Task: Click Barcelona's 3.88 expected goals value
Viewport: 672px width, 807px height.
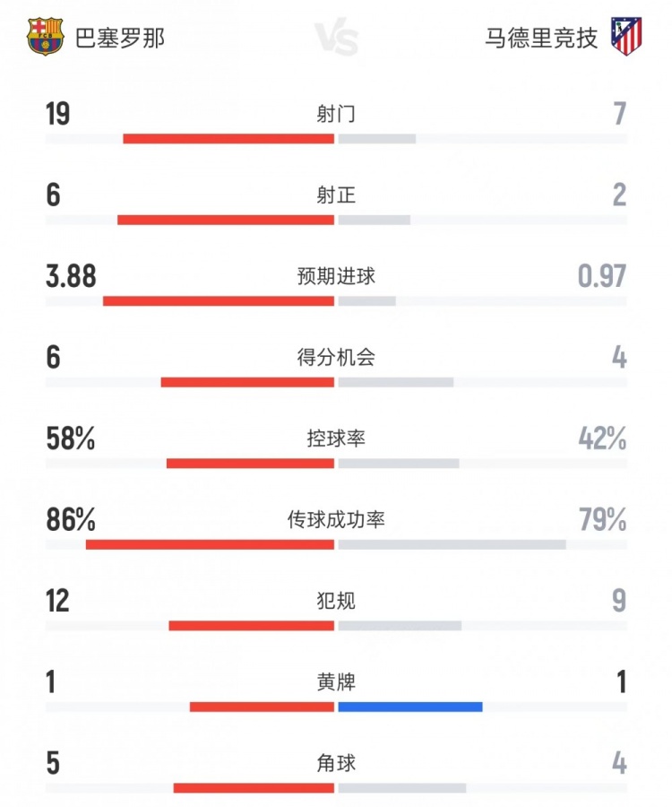Action: pyautogui.click(x=71, y=276)
